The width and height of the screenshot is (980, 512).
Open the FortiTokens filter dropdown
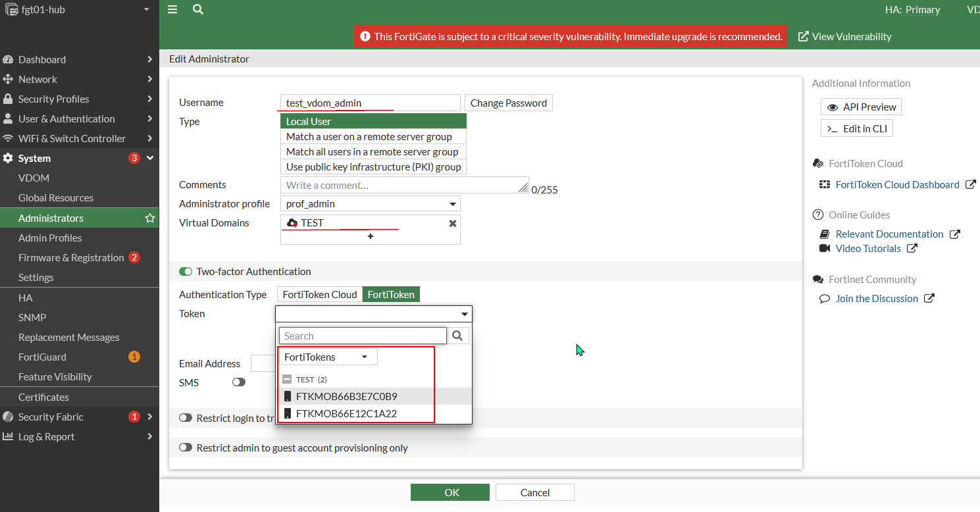pos(328,357)
